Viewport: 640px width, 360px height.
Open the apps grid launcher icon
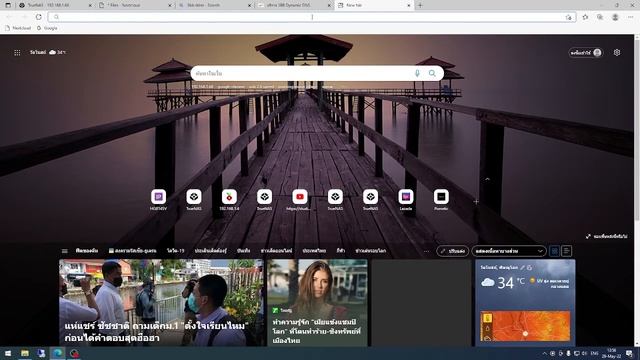click(17, 53)
